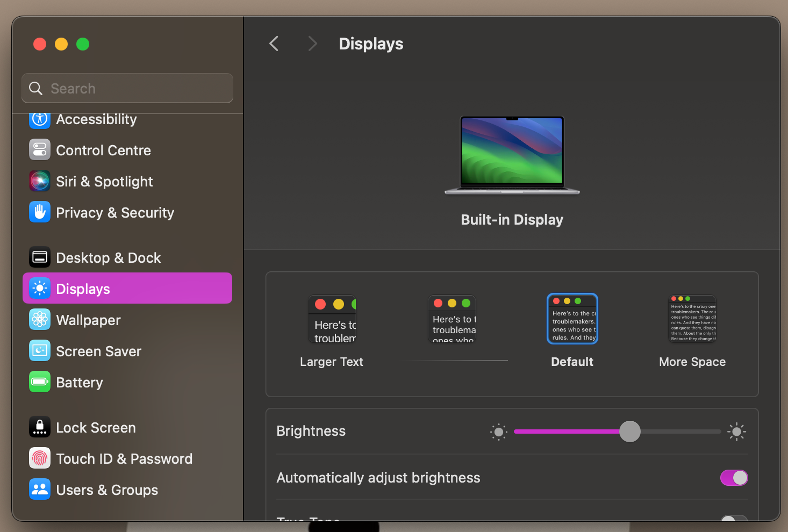This screenshot has width=788, height=532.
Task: Click the back navigation chevron
Action: coord(274,44)
